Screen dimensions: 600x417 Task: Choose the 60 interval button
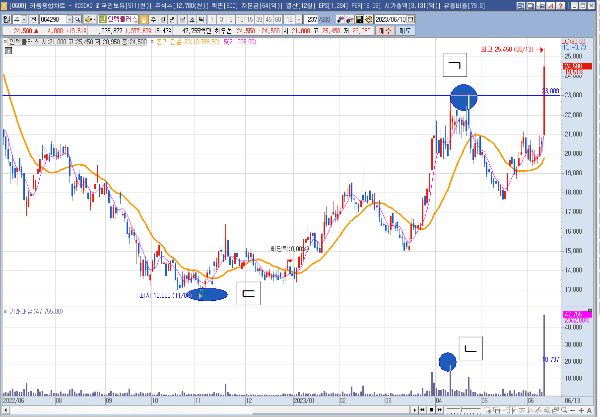click(x=278, y=19)
